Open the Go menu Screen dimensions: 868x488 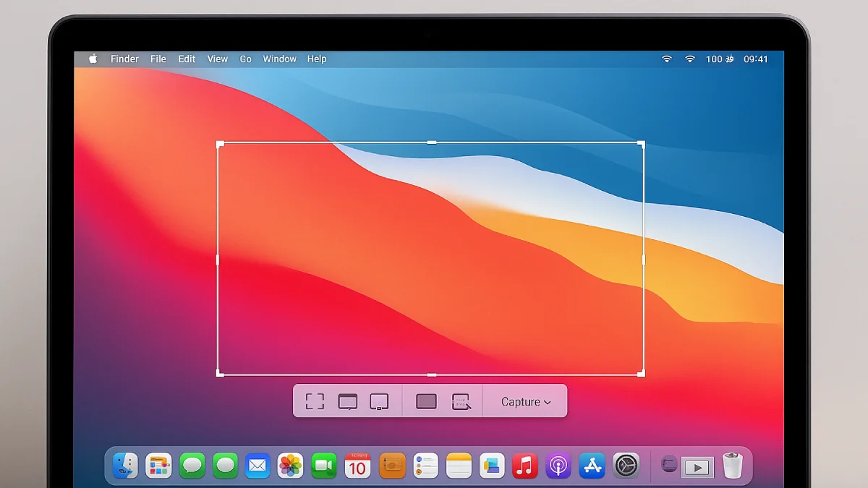[x=245, y=59]
